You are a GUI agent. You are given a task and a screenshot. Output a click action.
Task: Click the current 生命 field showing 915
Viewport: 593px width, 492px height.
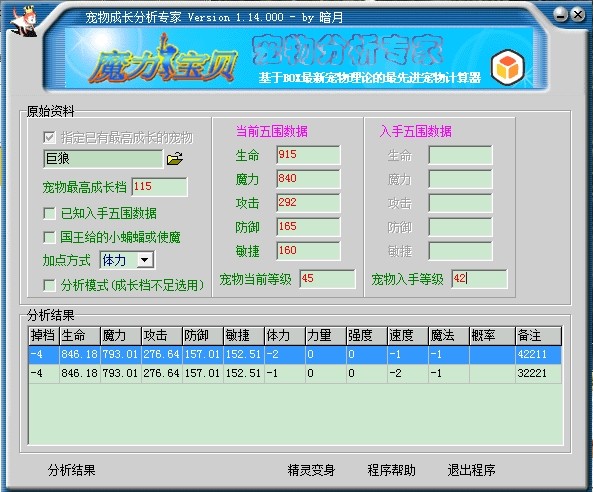308,155
